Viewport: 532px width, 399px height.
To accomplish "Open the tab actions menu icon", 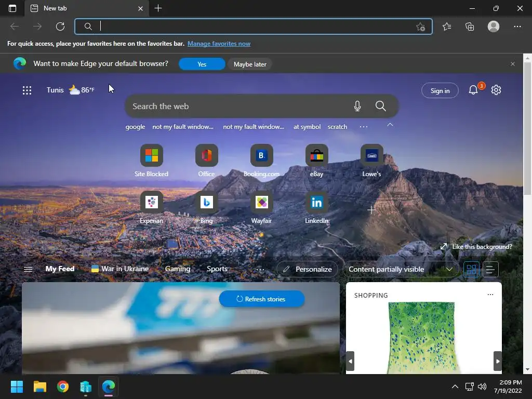I will click(12, 8).
